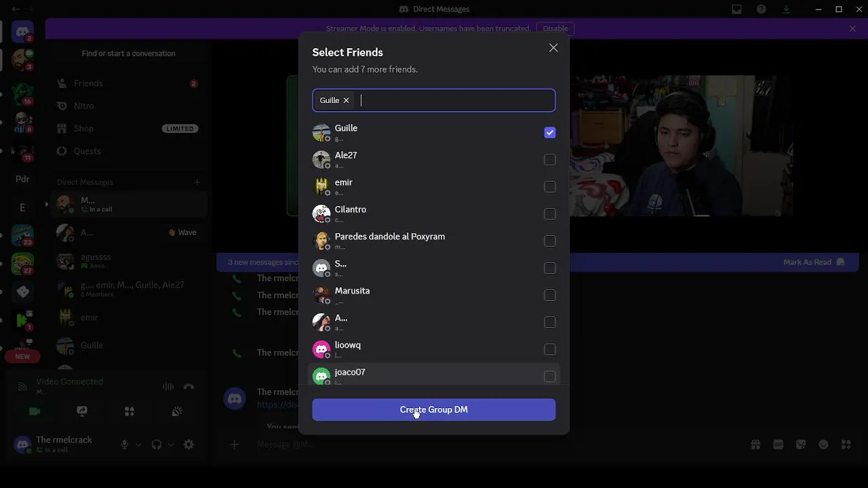Select joaco07 friend row
868x488 pixels.
(434, 374)
